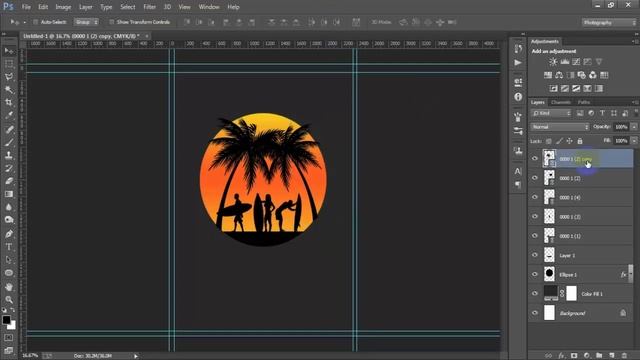Select the Gradient tool

[9, 194]
